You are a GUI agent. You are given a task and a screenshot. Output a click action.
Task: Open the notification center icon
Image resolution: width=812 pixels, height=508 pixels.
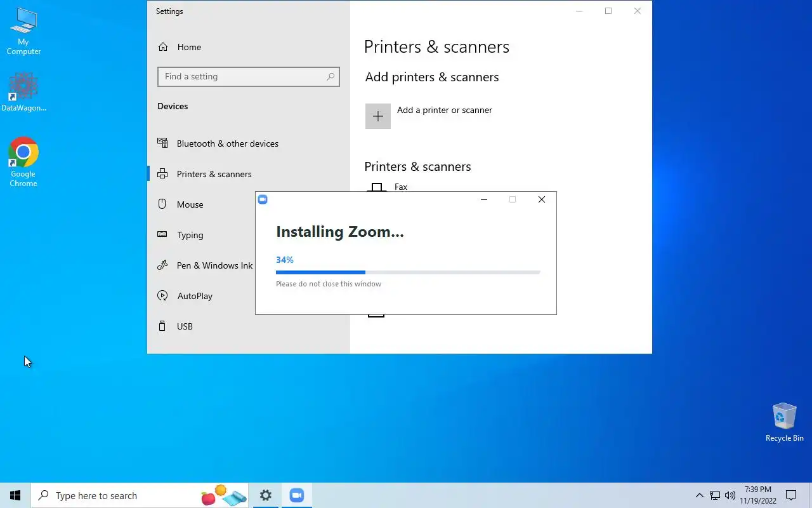791,495
